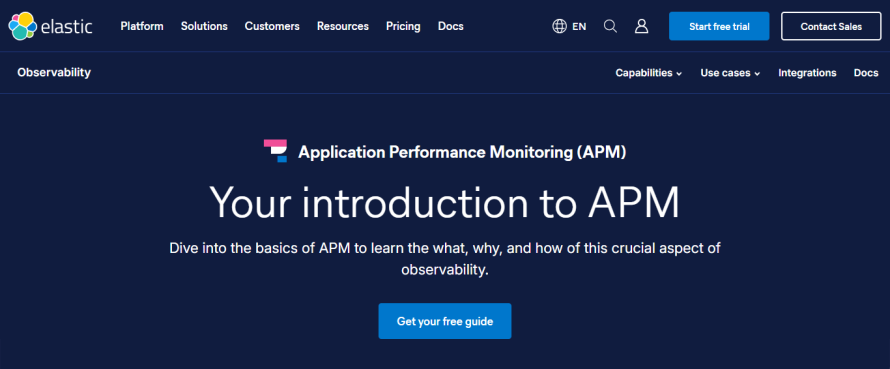
Task: Open site search magnifier icon
Action: pos(610,26)
